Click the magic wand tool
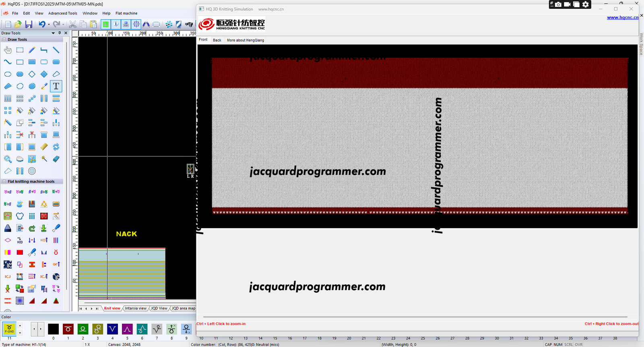Viewport: 644px width, 347px height. [x=44, y=159]
